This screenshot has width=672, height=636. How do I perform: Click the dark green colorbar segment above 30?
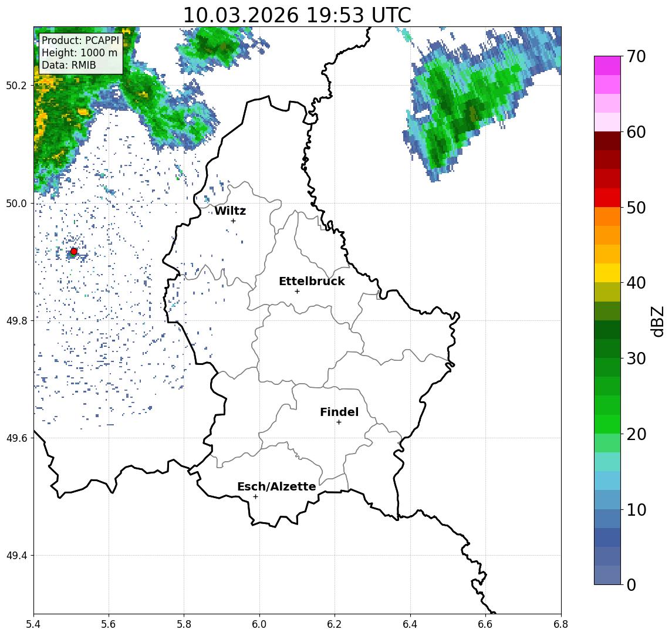607,349
